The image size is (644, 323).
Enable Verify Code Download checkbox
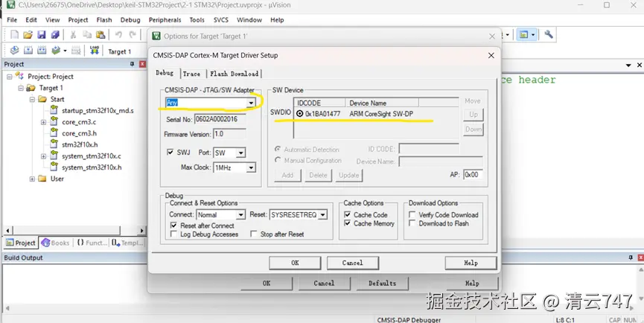412,214
